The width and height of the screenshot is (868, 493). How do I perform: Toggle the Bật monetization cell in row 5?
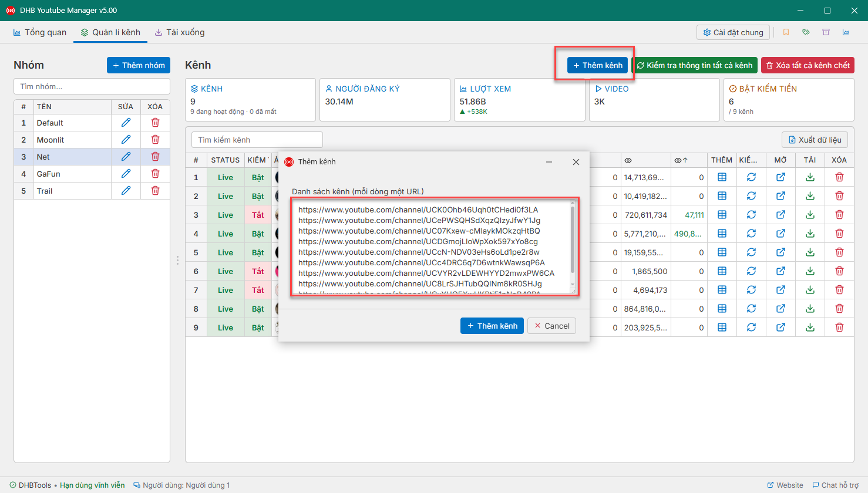point(258,252)
